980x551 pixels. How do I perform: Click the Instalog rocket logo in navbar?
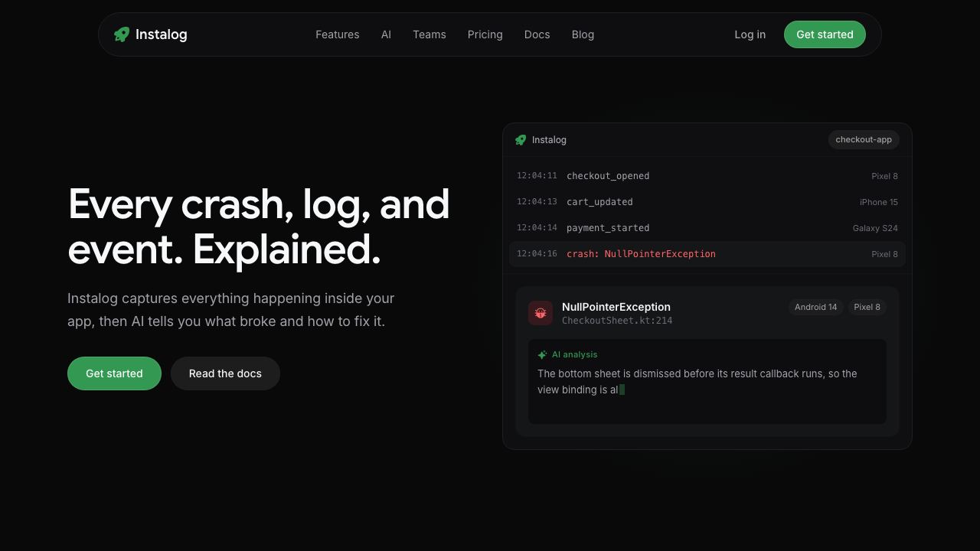[122, 34]
